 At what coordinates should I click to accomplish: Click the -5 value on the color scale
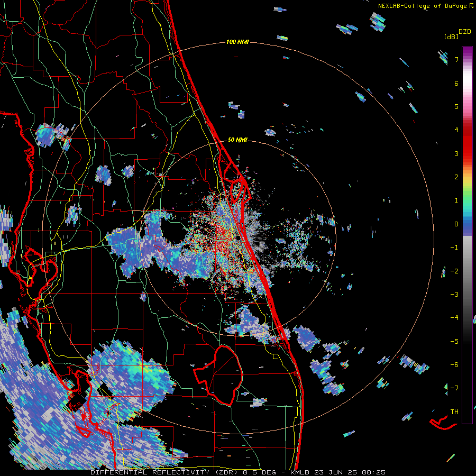454,341
